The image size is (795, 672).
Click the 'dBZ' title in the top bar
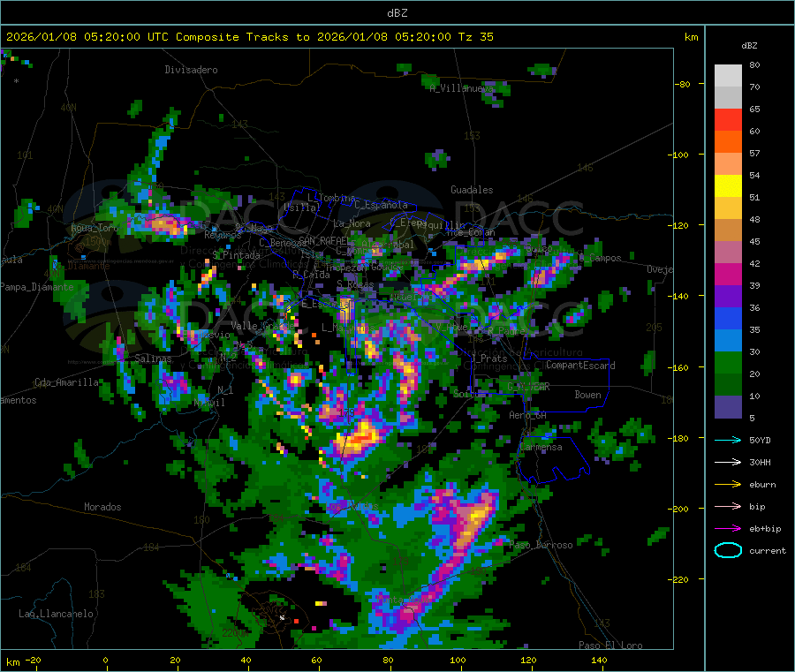(397, 13)
